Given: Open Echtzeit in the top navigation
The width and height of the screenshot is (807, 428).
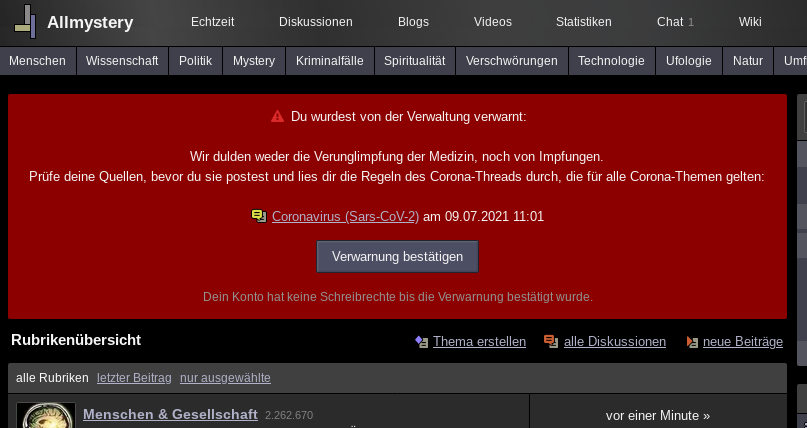Looking at the screenshot, I should pos(213,22).
